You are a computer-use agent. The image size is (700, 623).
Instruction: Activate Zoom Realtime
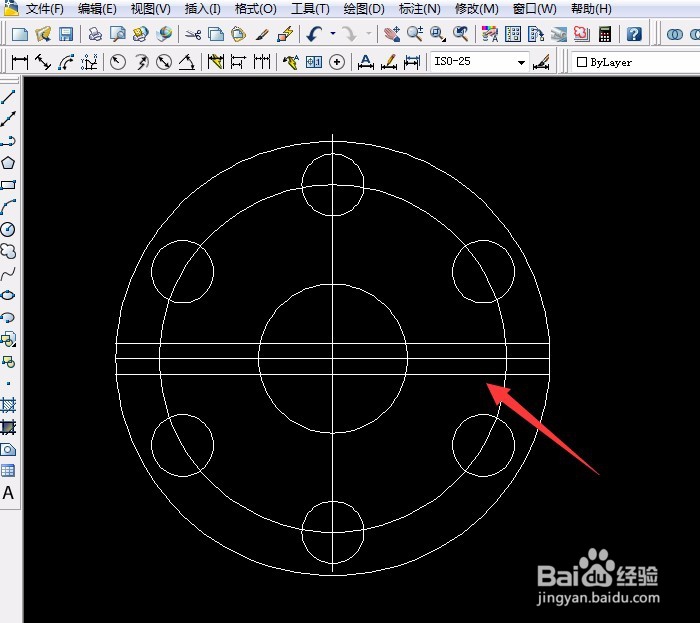(415, 34)
